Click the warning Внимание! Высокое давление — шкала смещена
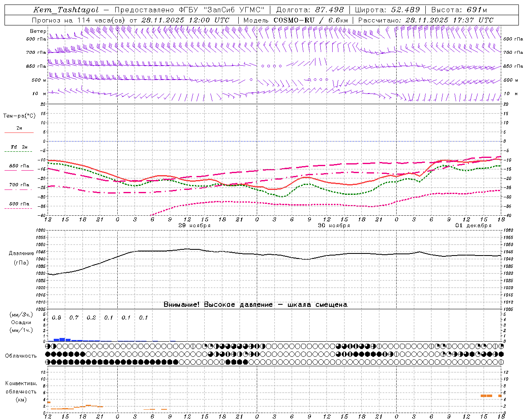The width and height of the screenshot is (525, 420). coord(255,305)
